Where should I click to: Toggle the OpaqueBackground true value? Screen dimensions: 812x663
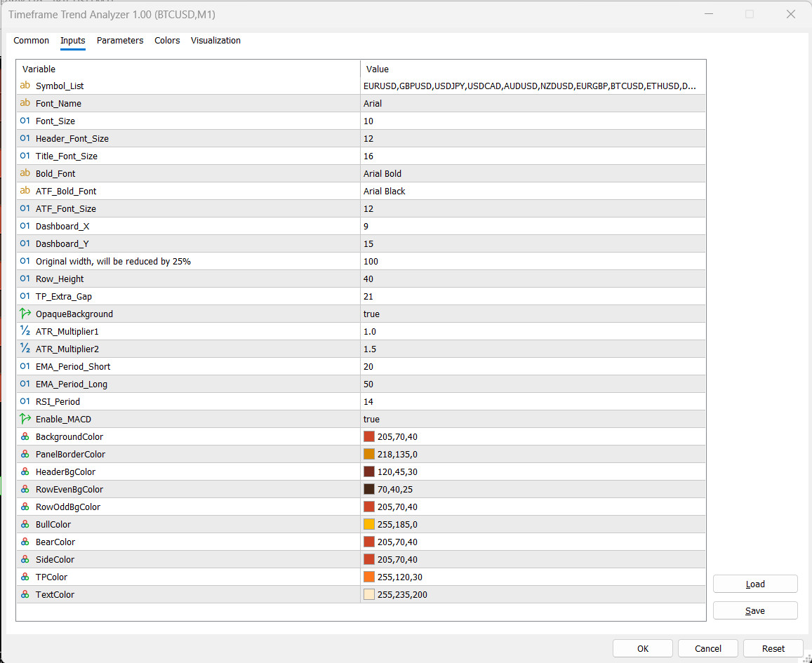point(372,314)
